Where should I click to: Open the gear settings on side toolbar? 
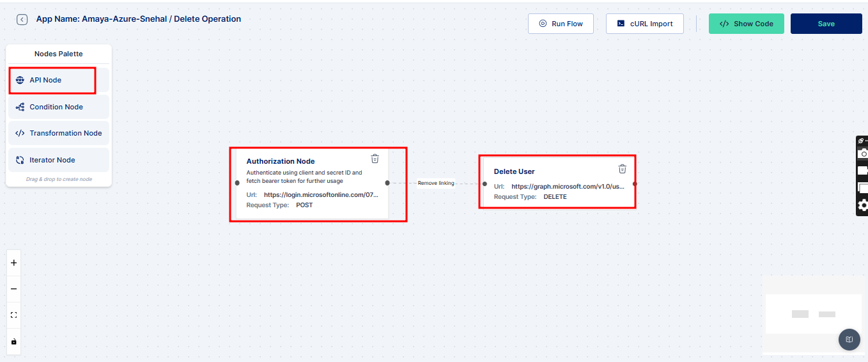click(862, 205)
